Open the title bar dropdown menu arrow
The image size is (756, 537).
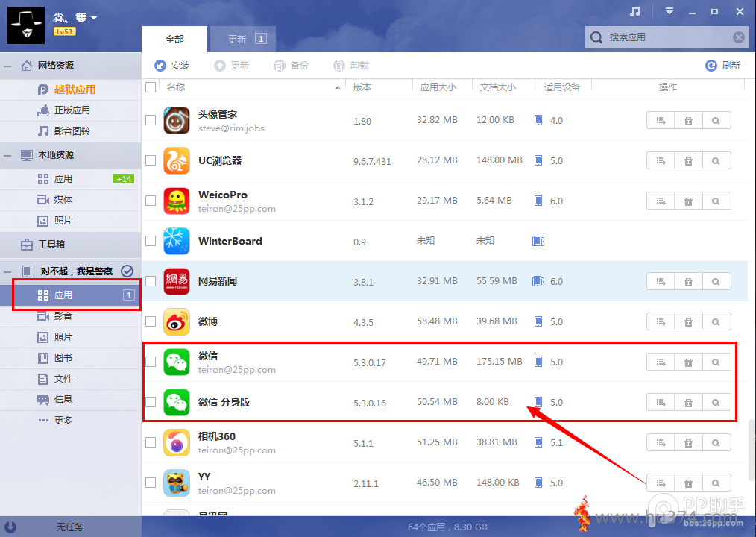670,11
